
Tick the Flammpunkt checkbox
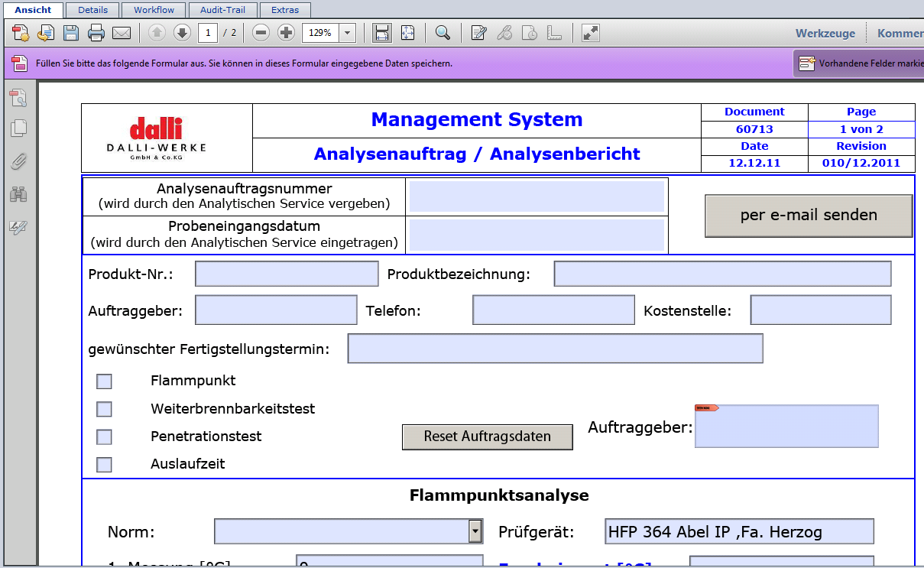coord(104,381)
